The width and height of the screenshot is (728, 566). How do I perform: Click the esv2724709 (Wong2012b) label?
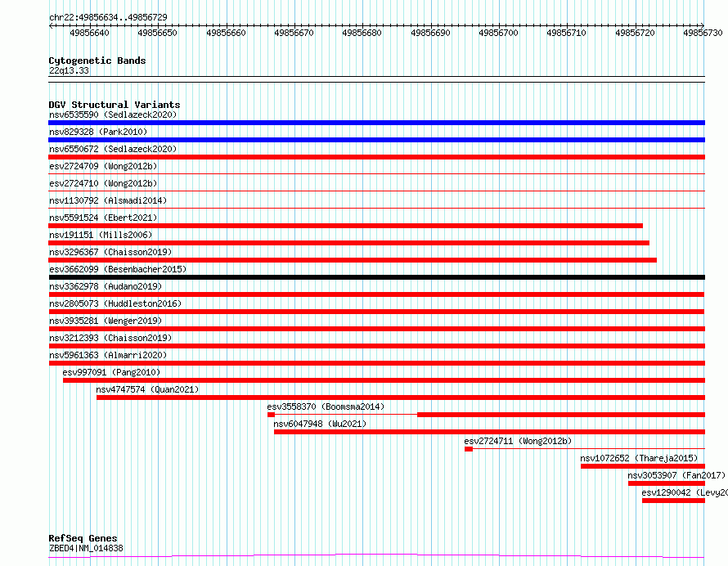pyautogui.click(x=103, y=166)
